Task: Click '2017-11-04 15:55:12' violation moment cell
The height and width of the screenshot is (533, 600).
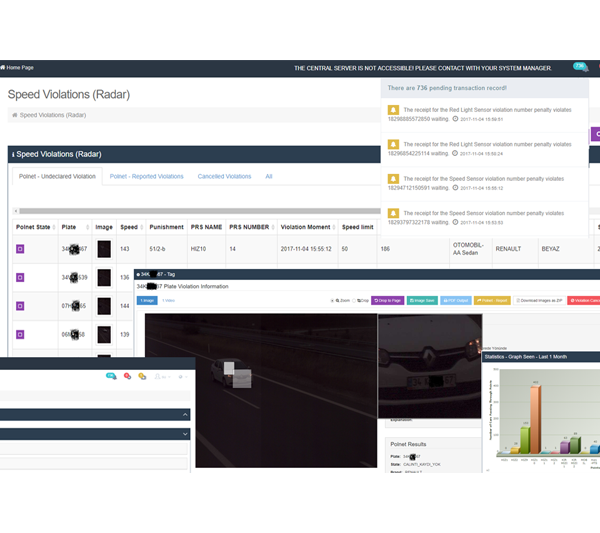Action: pyautogui.click(x=306, y=249)
